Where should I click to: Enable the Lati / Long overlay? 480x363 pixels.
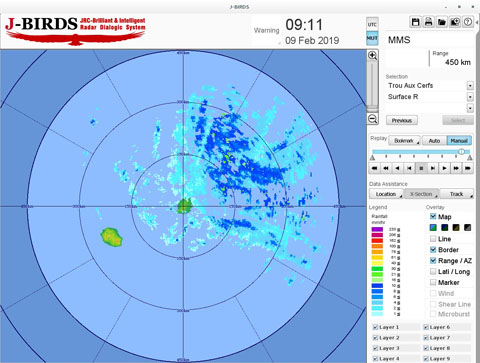(433, 271)
